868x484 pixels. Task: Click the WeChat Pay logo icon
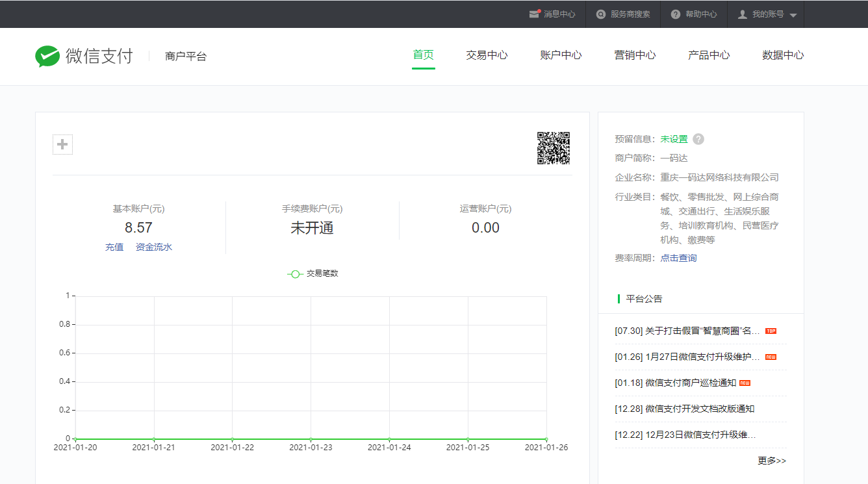point(47,57)
